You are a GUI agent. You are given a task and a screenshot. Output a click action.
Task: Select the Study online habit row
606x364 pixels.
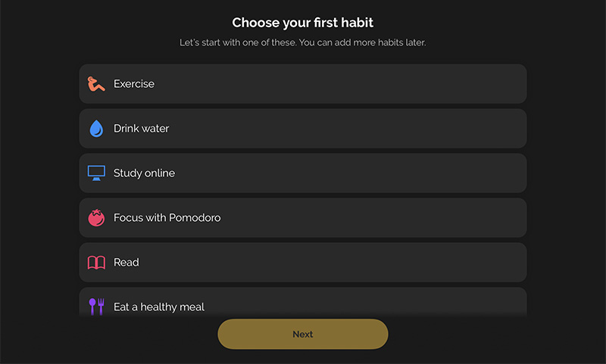click(x=302, y=173)
